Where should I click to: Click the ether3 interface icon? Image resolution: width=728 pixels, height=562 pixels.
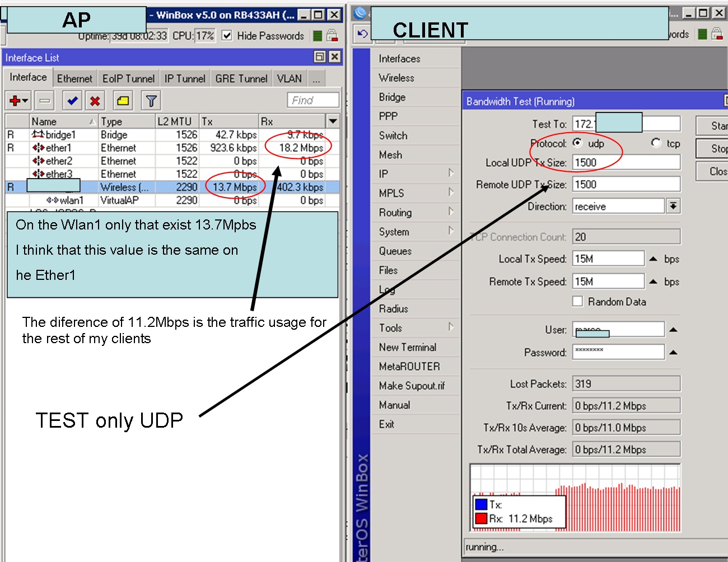tap(38, 174)
